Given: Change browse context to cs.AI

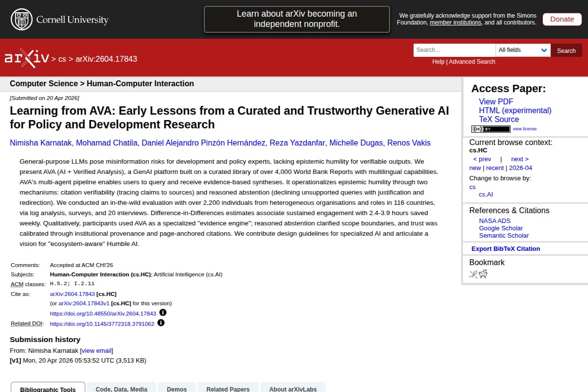Looking at the screenshot, I should tap(486, 194).
